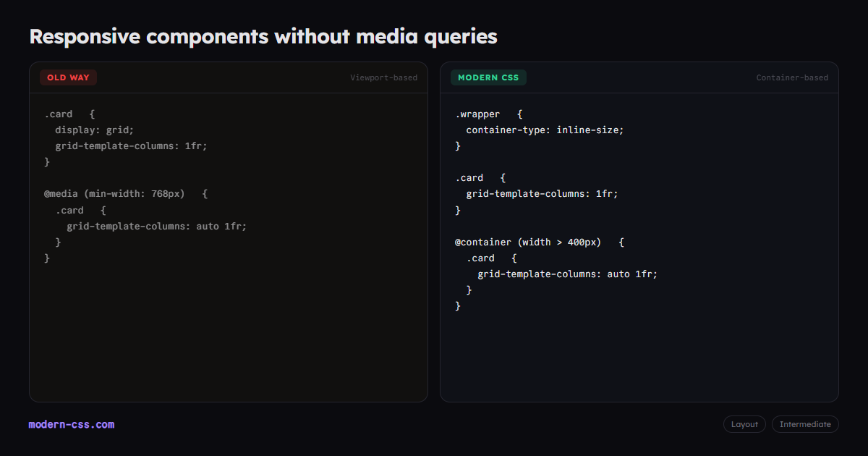Click '.card {' nested under @container
Screen dimensions: 868x456
click(x=492, y=258)
